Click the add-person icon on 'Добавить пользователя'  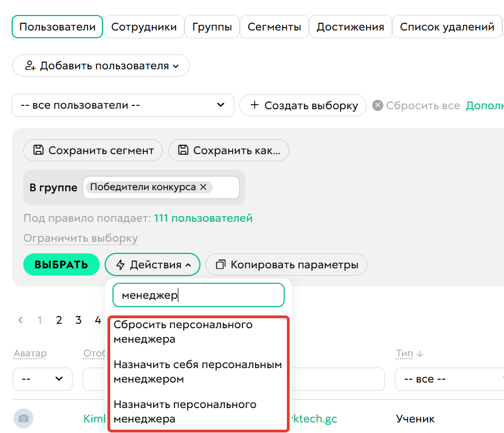coord(30,65)
